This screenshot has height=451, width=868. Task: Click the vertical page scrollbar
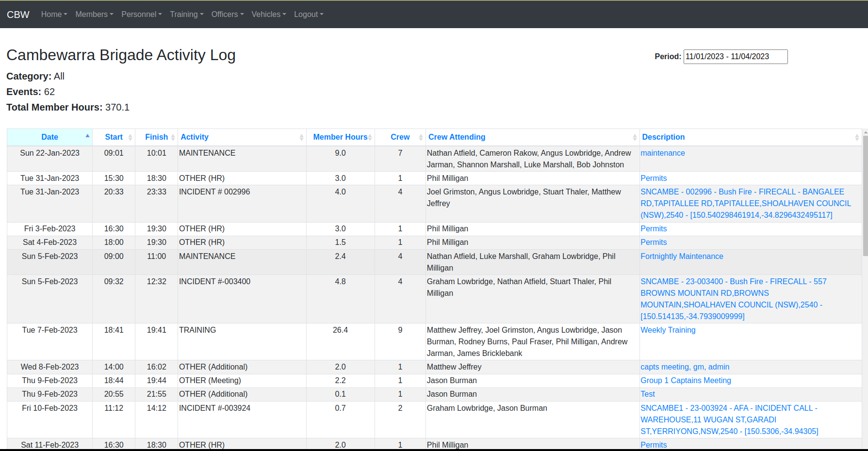click(x=865, y=196)
